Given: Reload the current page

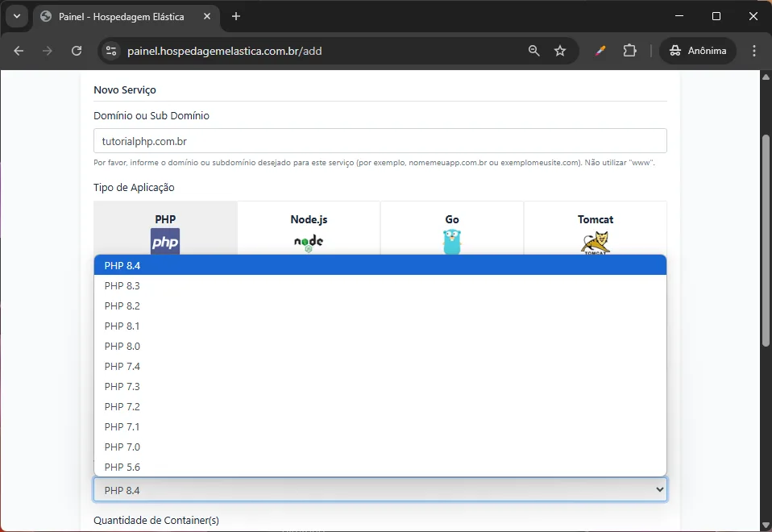Looking at the screenshot, I should tap(77, 51).
